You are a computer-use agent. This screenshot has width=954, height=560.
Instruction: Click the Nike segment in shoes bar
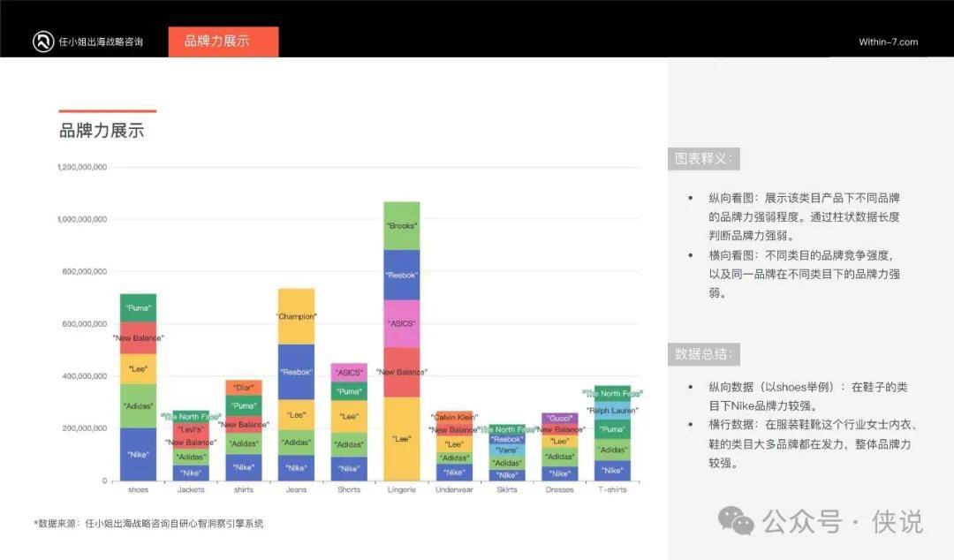138,454
